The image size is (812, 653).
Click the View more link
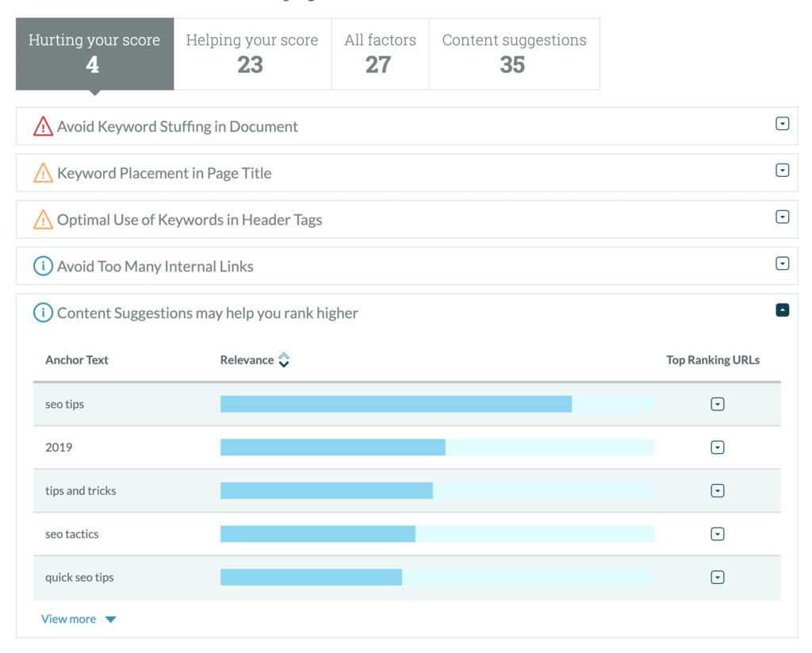coord(69,619)
